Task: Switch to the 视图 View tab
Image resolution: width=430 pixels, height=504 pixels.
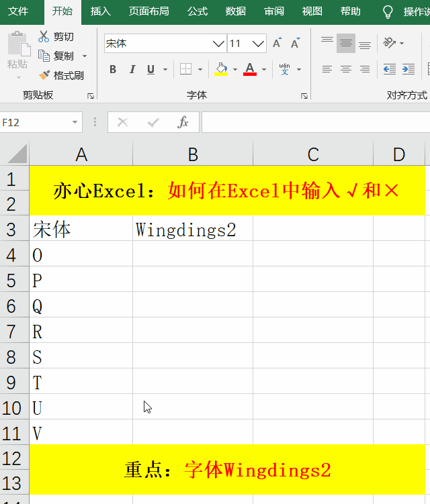Action: (x=312, y=11)
